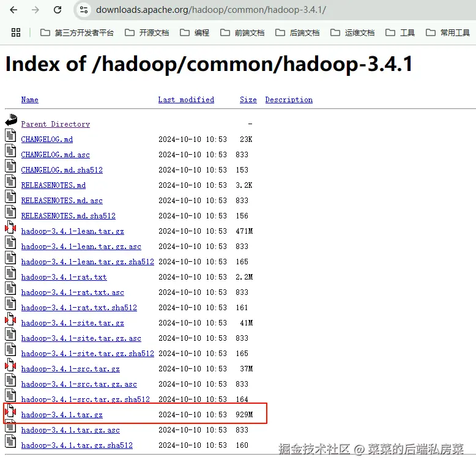Go to Parent Directory link
The height and width of the screenshot is (468, 476).
pyautogui.click(x=56, y=124)
